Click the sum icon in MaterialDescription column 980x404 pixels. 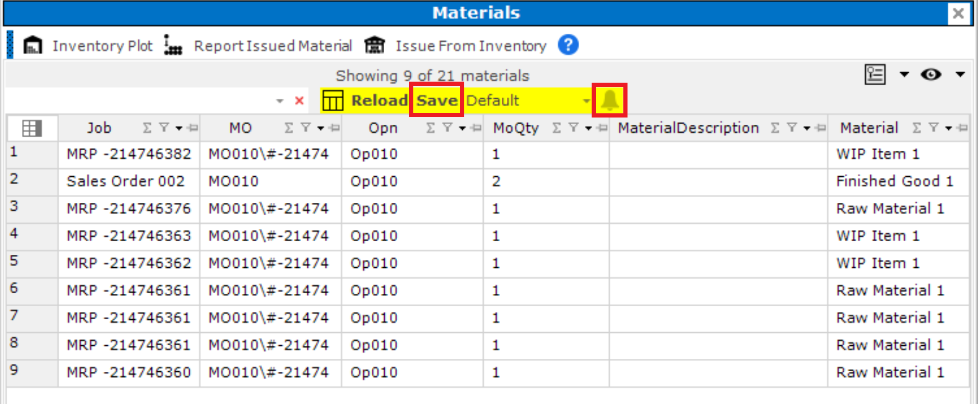(775, 128)
